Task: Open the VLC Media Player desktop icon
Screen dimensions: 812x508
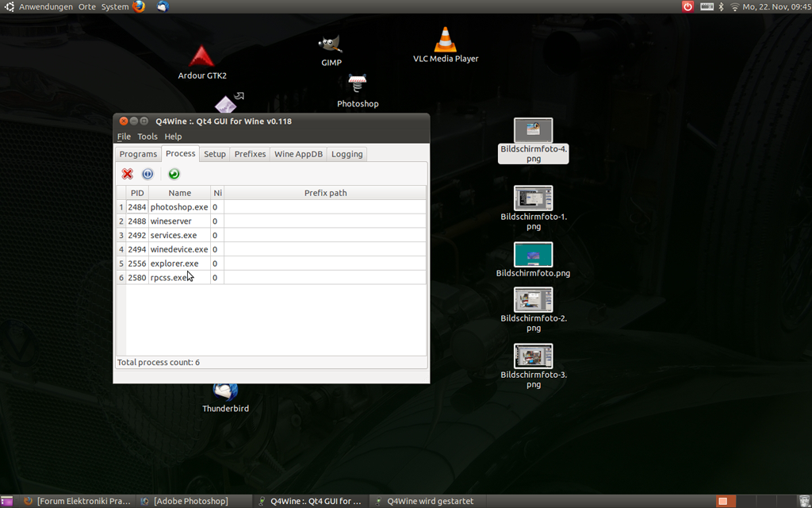Action: (x=445, y=40)
